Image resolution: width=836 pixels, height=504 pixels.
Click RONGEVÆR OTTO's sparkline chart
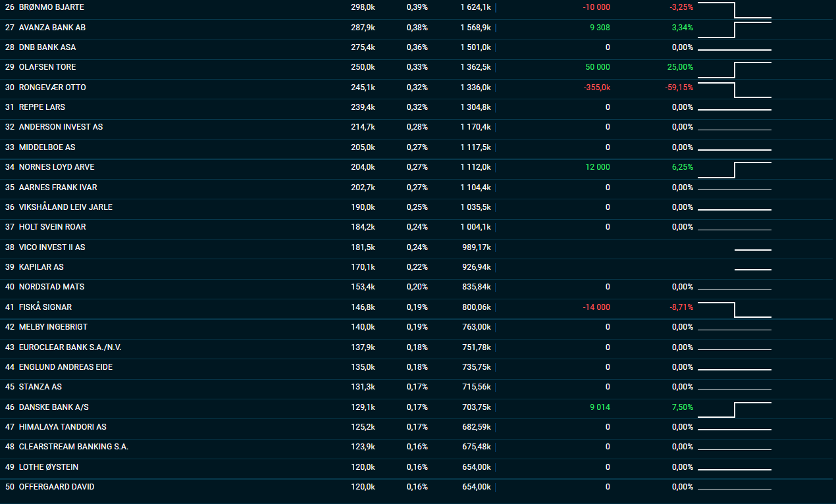[x=735, y=90]
